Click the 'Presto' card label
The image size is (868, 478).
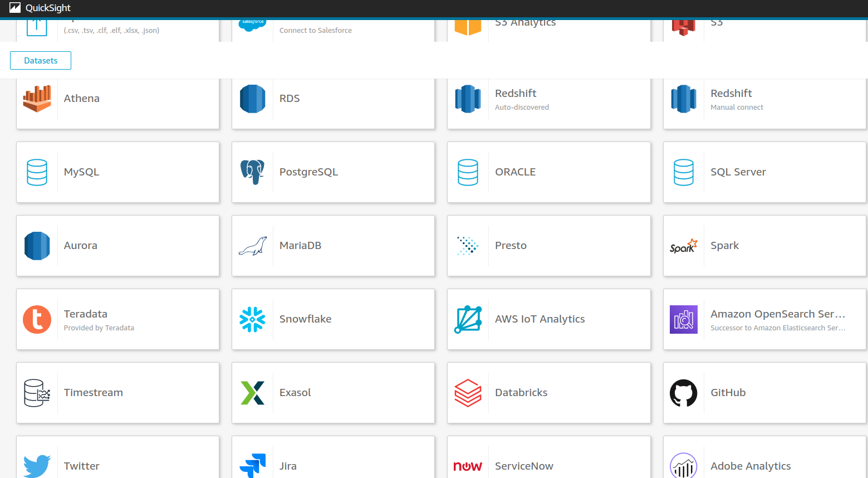coord(511,246)
